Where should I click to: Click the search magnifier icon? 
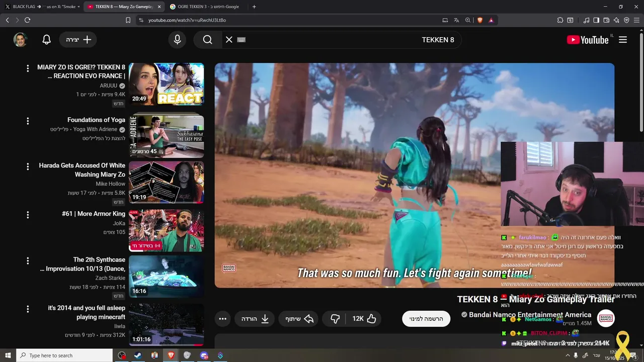point(208,40)
